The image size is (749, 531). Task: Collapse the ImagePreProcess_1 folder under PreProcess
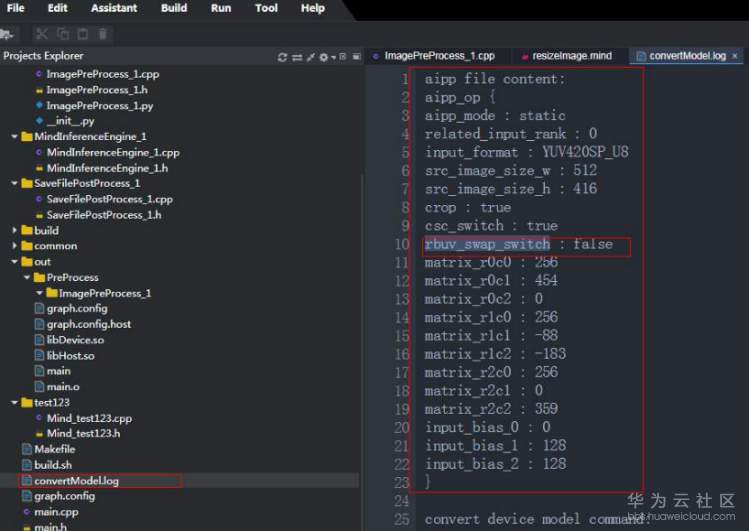click(x=39, y=293)
